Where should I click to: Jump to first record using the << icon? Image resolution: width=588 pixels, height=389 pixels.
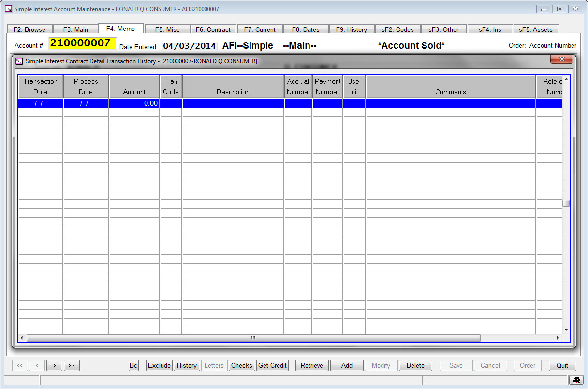click(20, 365)
